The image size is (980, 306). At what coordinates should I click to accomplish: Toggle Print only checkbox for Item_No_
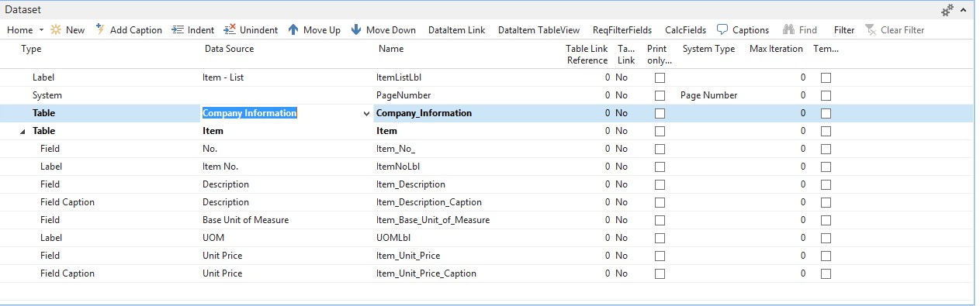pos(660,149)
